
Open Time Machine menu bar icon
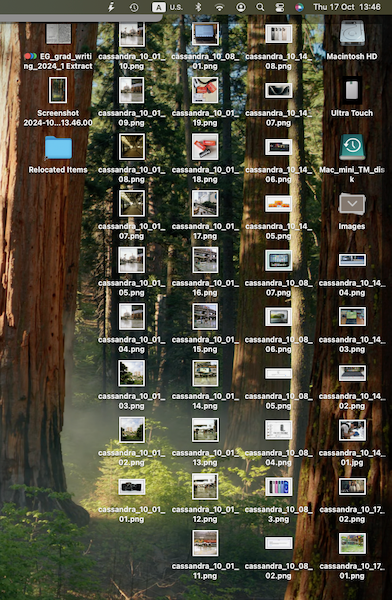(x=134, y=7)
